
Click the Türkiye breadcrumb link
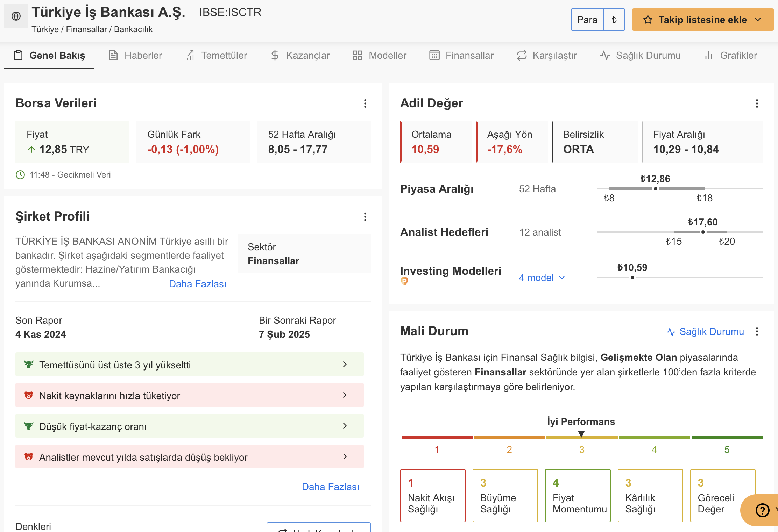45,29
